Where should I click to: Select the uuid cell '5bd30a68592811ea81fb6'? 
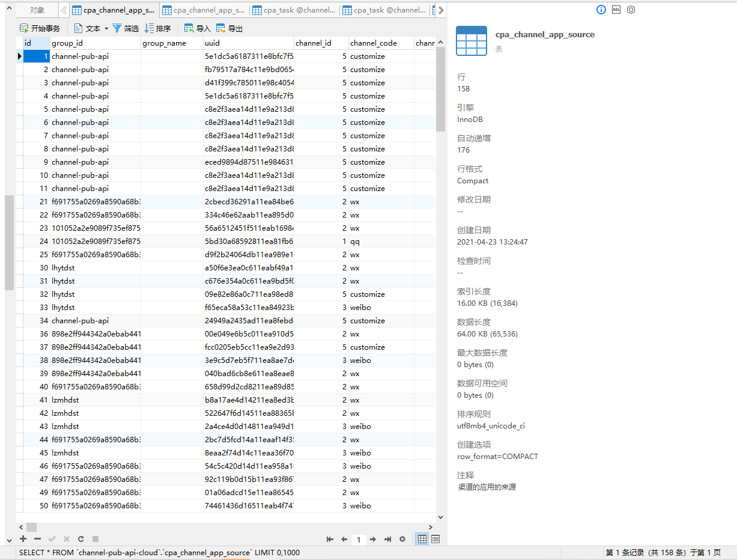coord(249,242)
